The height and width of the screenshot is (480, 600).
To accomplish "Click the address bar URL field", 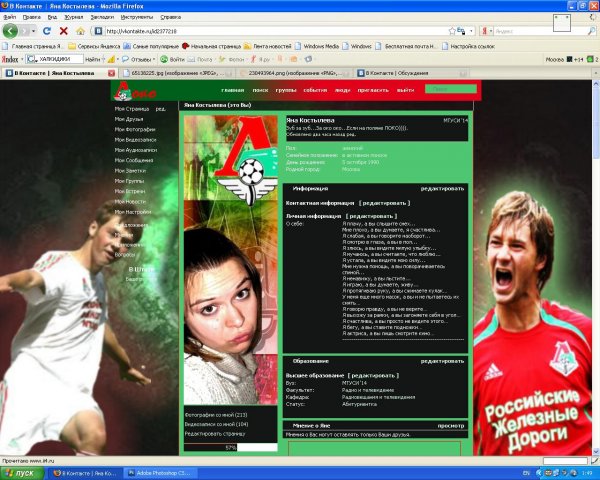I will 276,31.
